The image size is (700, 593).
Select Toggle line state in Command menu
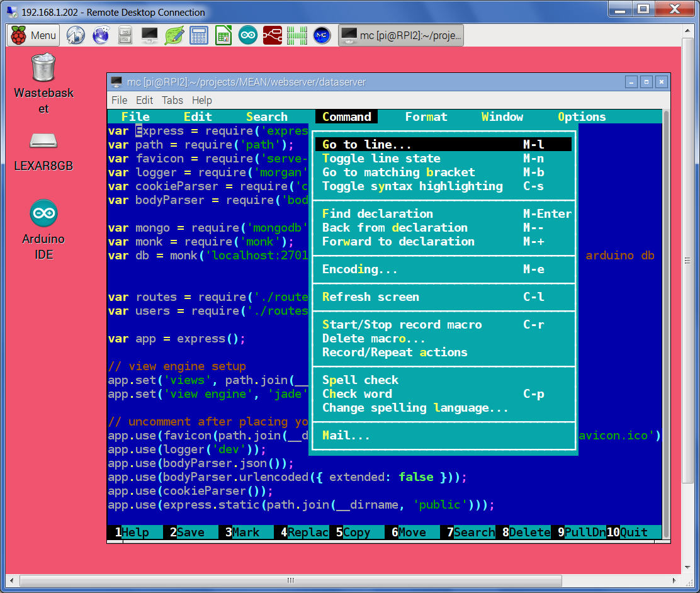pos(381,159)
